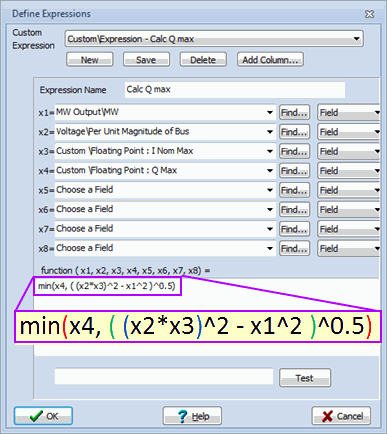Click the empty test value field

point(164,376)
